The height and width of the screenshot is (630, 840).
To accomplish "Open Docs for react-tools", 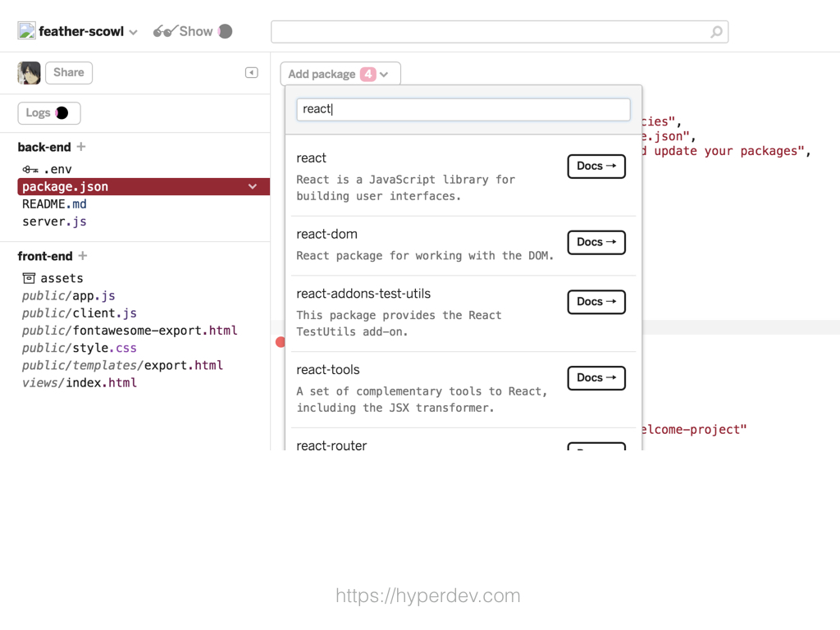I will click(596, 377).
